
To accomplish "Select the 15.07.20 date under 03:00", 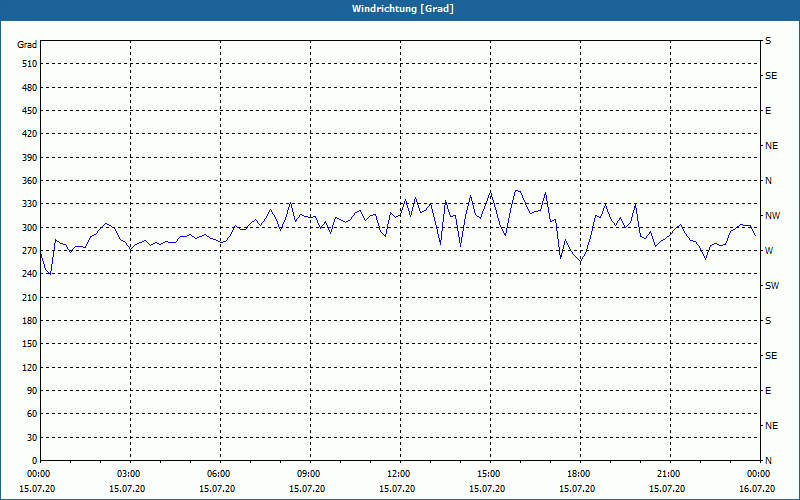I will tap(127, 489).
